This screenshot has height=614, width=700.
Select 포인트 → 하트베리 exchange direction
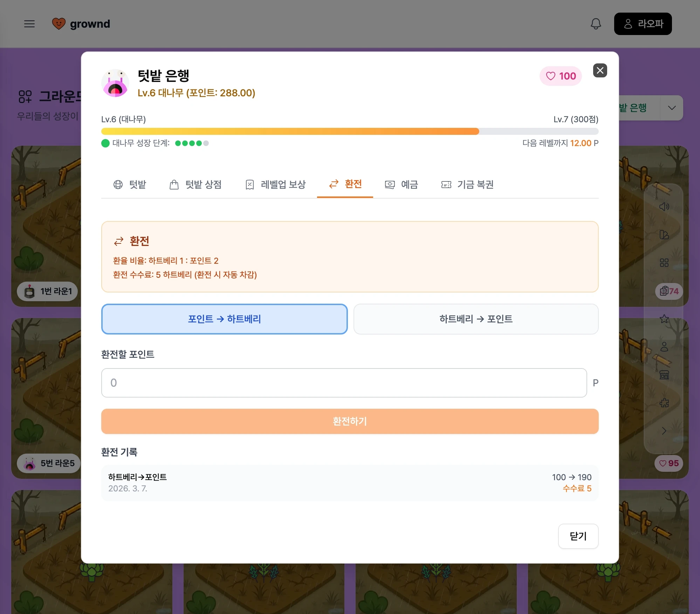coord(224,319)
